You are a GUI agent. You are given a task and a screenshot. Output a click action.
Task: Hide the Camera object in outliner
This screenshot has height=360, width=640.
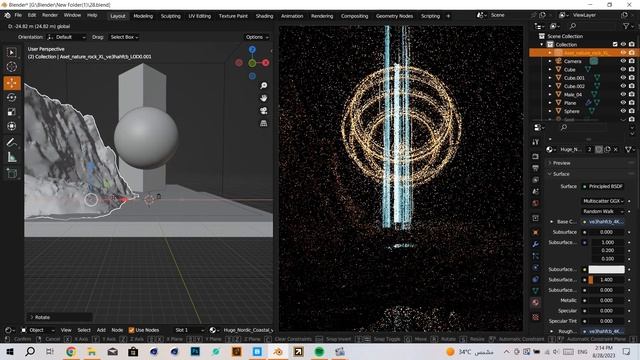point(623,61)
